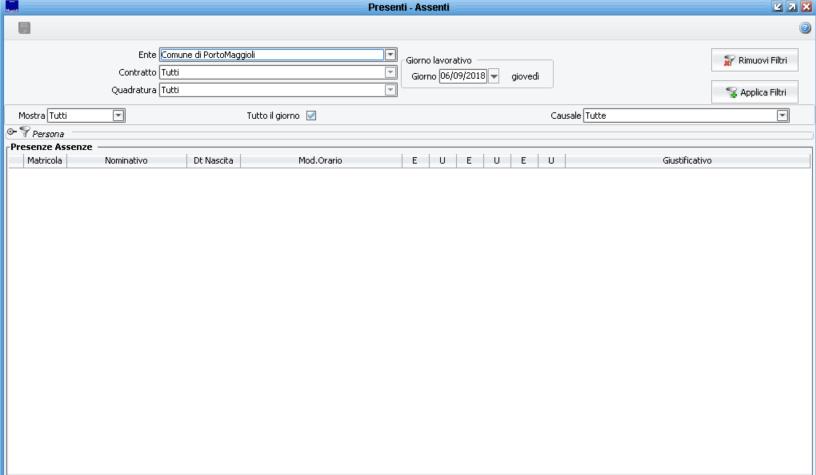This screenshot has width=816, height=475.
Task: Expand the Persona filter section
Action: (11, 132)
